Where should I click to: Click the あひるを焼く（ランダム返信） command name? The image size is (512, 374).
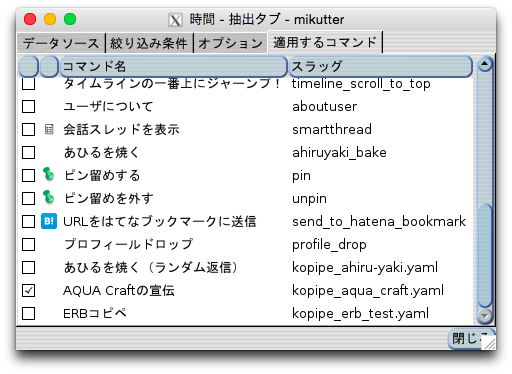(x=151, y=268)
